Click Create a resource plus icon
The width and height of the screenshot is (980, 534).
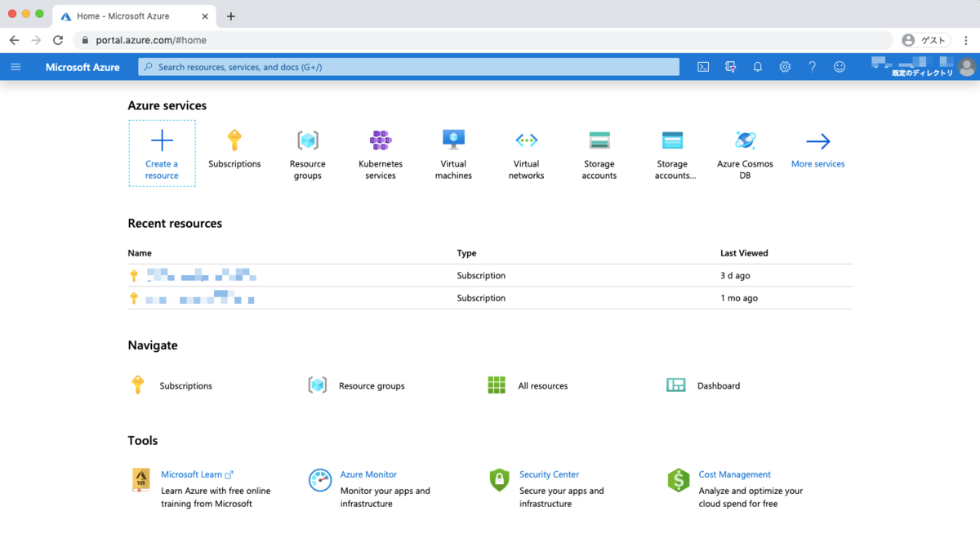tap(162, 140)
